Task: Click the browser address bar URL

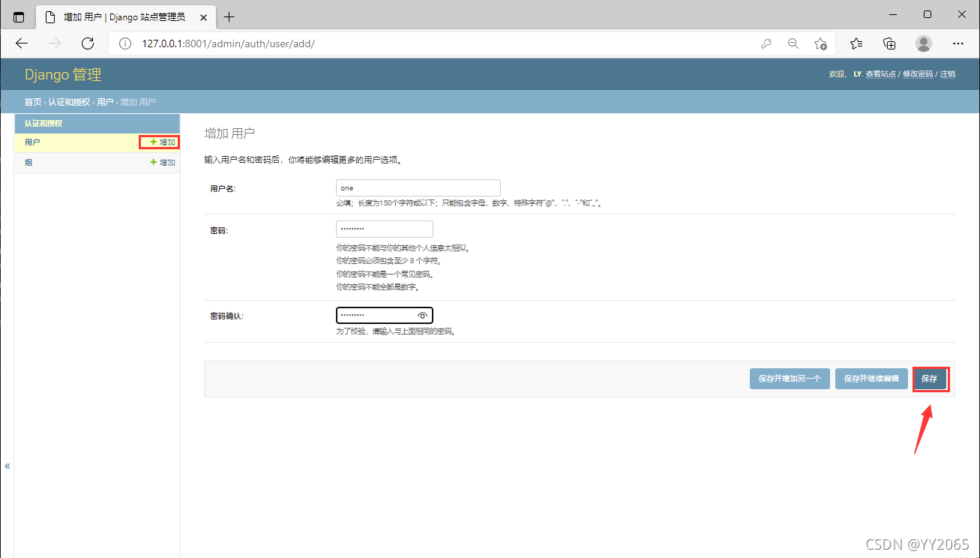Action: [x=228, y=43]
